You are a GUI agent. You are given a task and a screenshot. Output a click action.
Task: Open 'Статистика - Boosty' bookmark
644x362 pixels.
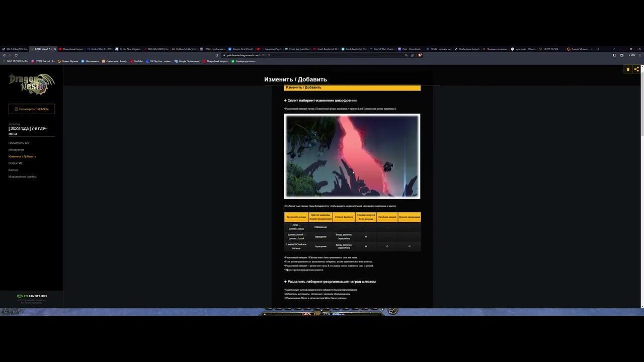(x=114, y=61)
